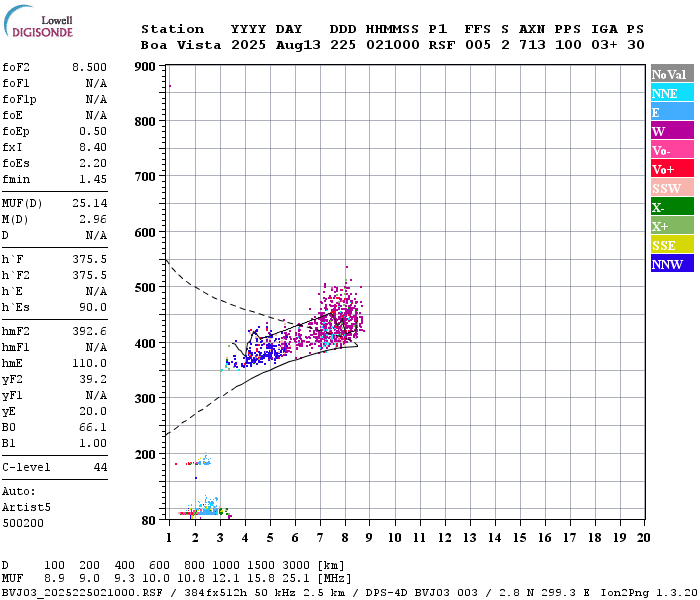This screenshot has width=700, height=600.
Task: Click the MUF value 8.9 for 100 km
Action: tap(54, 579)
